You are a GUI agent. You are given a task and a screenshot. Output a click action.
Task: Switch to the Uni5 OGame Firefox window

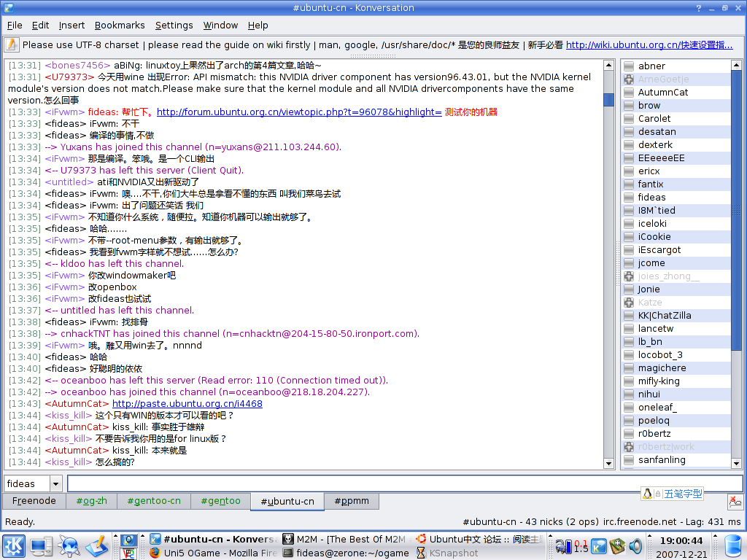213,553
